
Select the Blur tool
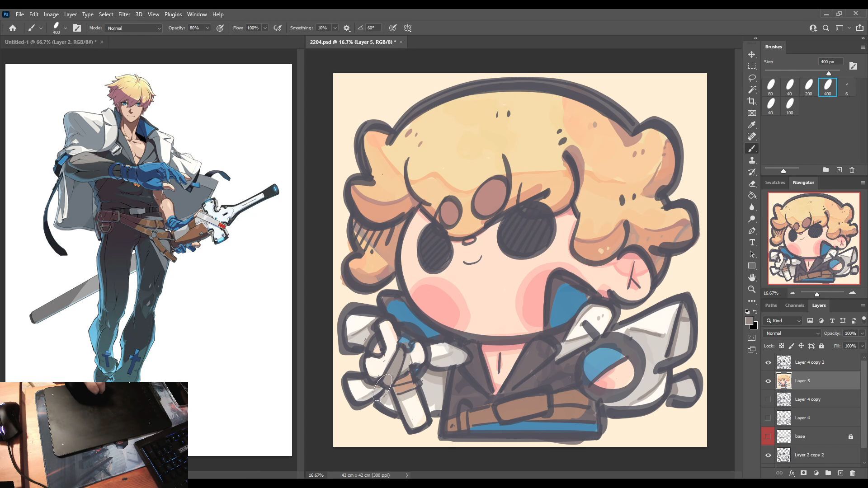click(752, 207)
